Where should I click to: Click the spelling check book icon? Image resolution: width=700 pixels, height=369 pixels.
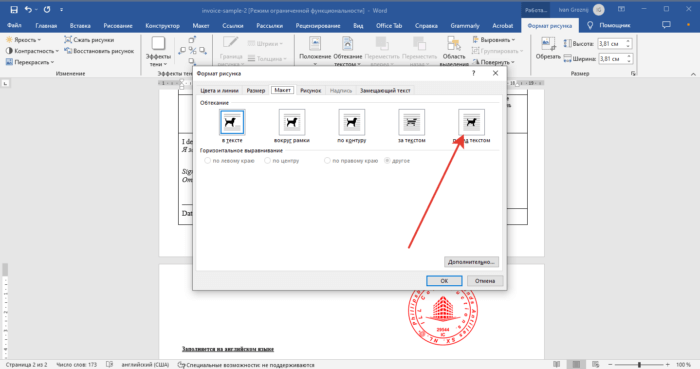109,365
